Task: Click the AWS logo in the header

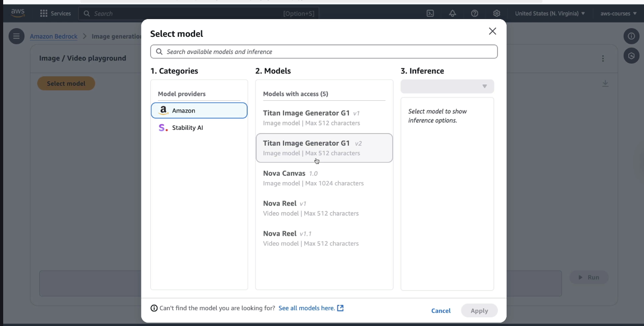Action: pyautogui.click(x=18, y=13)
